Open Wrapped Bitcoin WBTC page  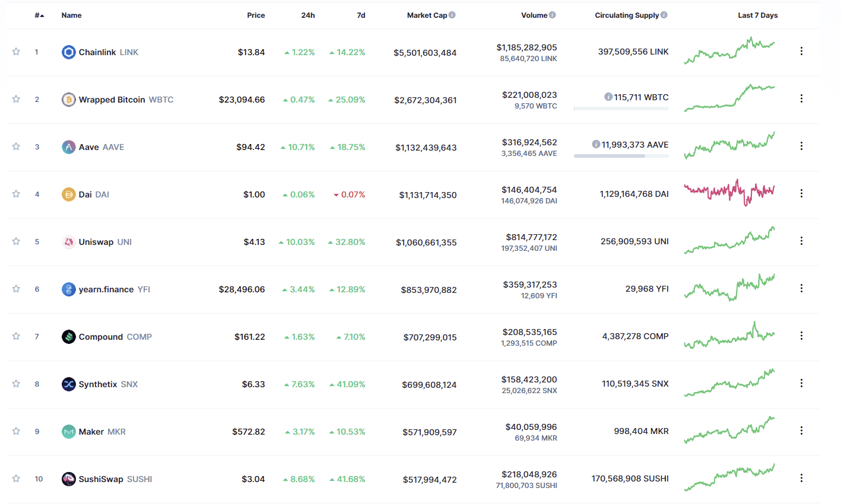tap(126, 100)
